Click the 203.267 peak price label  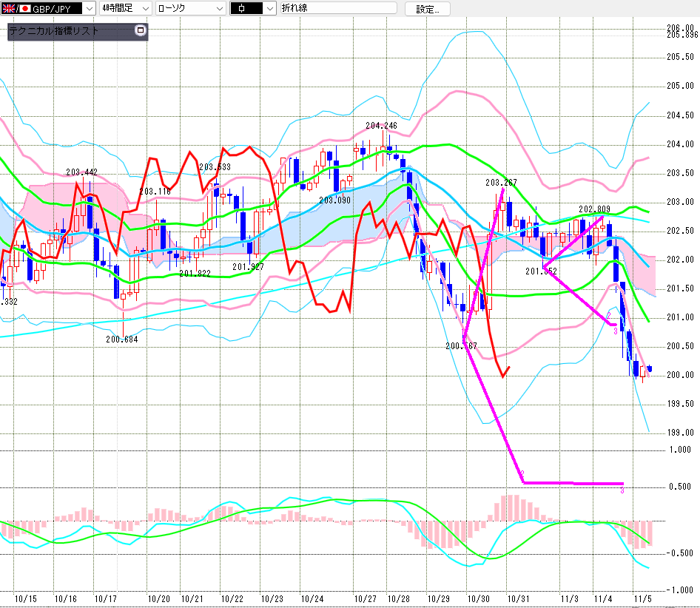(x=501, y=183)
